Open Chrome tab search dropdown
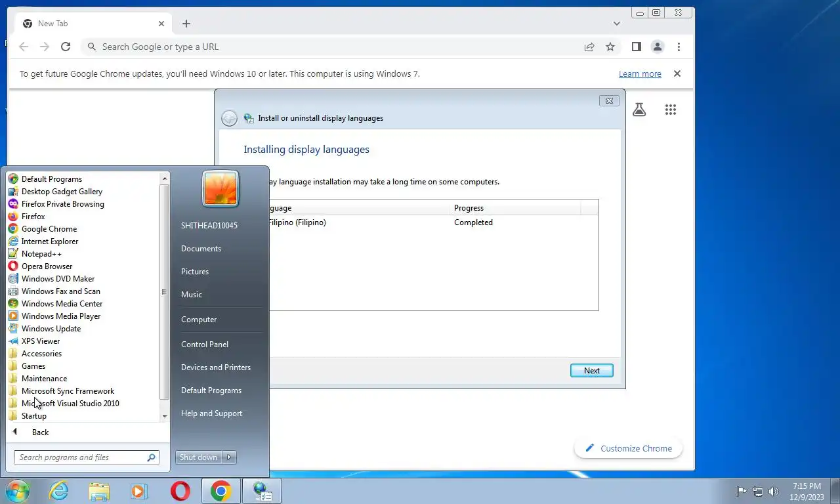Image resolution: width=840 pixels, height=504 pixels. [x=616, y=24]
